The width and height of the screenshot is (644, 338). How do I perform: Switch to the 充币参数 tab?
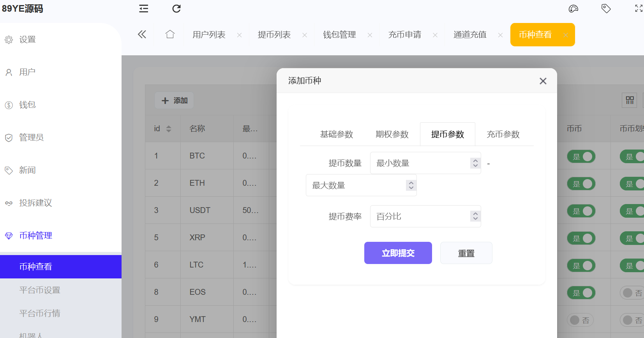tap(503, 134)
